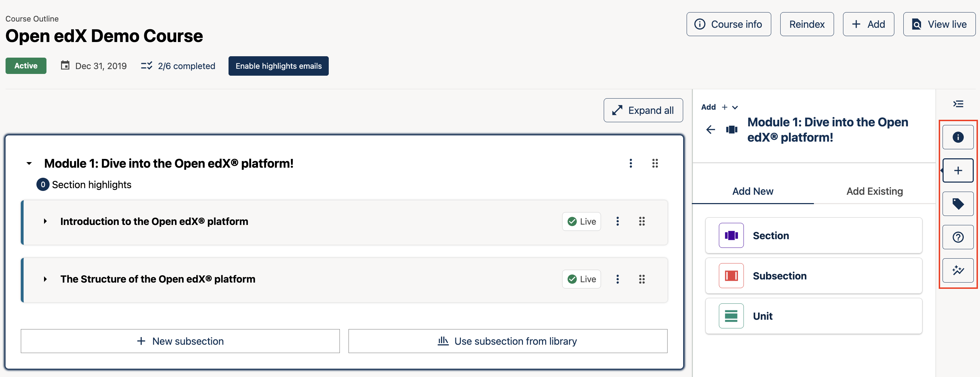Click the Live status badge on Introduction subsection
This screenshot has height=377, width=980.
point(581,221)
